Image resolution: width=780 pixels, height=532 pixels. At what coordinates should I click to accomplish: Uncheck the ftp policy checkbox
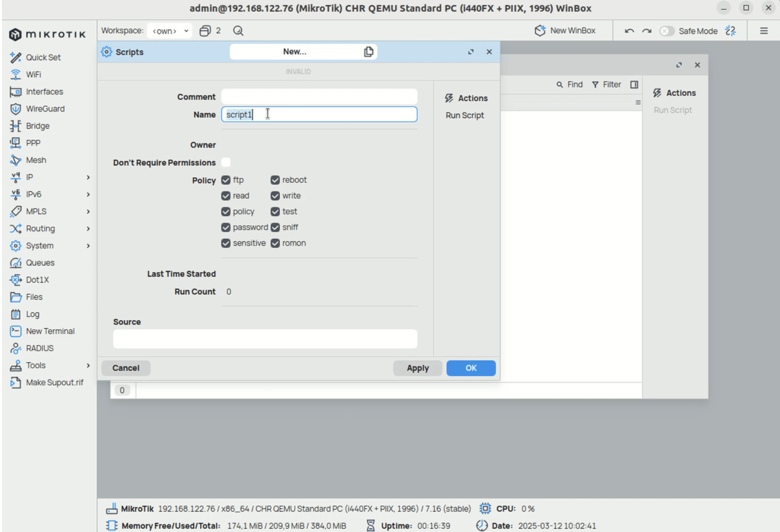point(226,180)
